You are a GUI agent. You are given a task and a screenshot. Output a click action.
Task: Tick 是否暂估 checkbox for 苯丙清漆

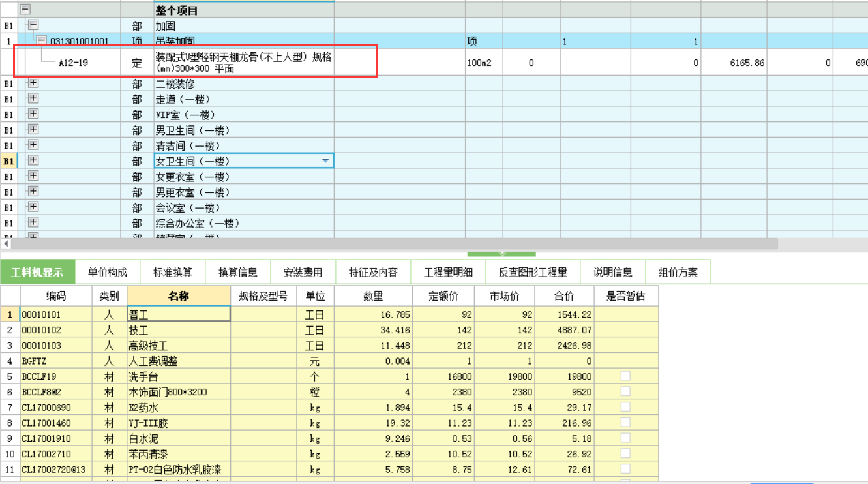coord(625,453)
